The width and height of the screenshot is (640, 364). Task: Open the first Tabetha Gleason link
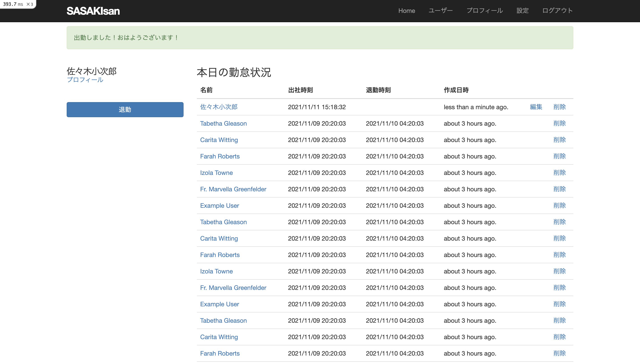tap(223, 123)
